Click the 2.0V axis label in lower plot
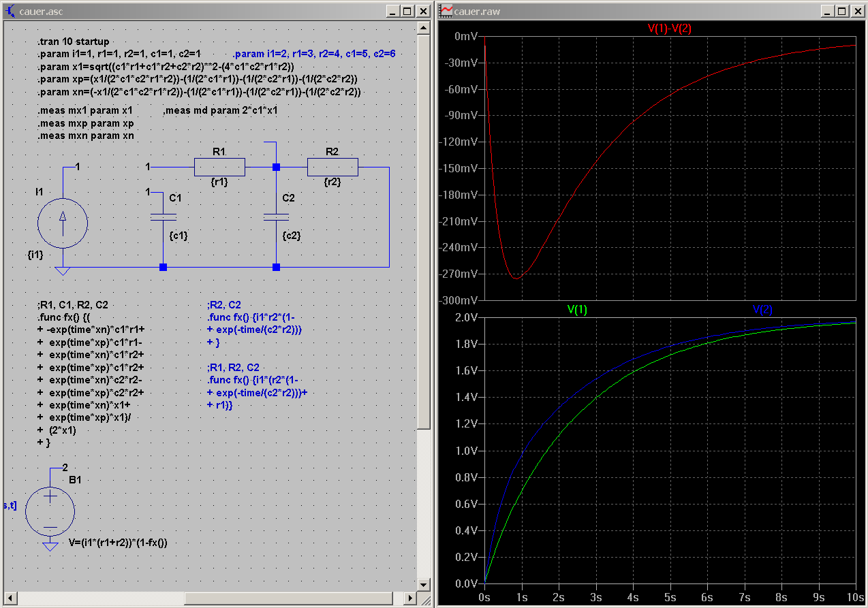The height and width of the screenshot is (608, 868). tap(465, 317)
